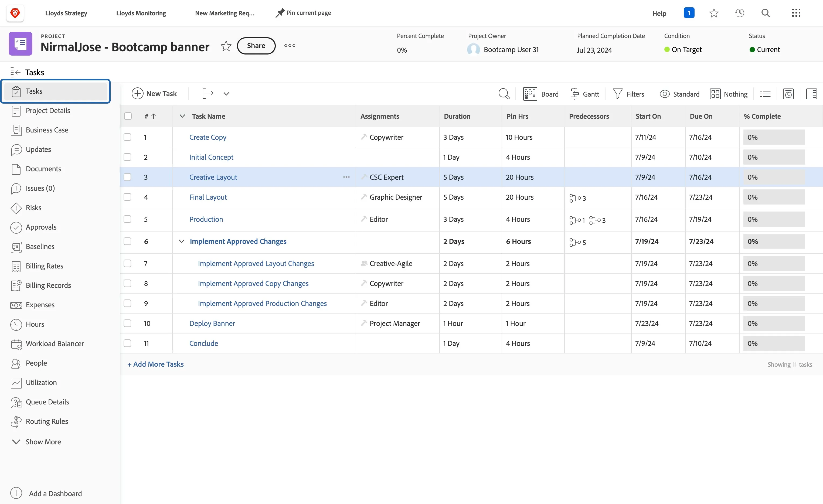Screen dimensions: 823x504
Task: Favorite the project with title star
Action: tap(226, 46)
